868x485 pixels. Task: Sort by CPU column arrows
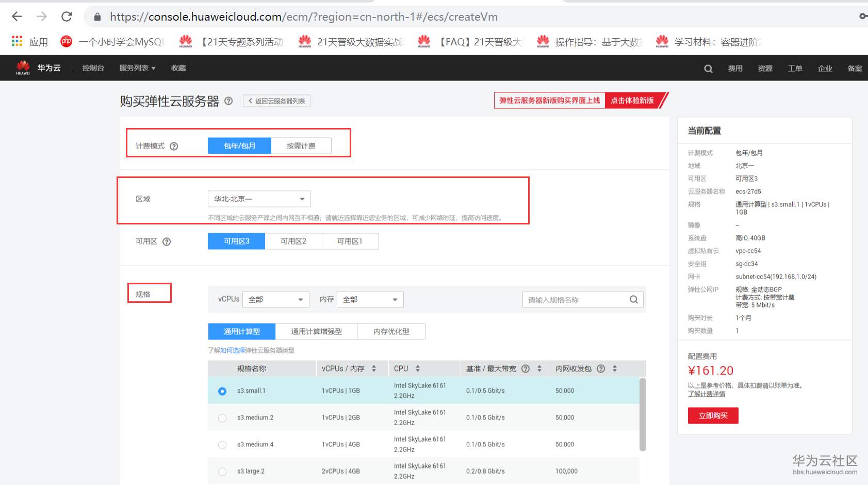click(x=418, y=368)
